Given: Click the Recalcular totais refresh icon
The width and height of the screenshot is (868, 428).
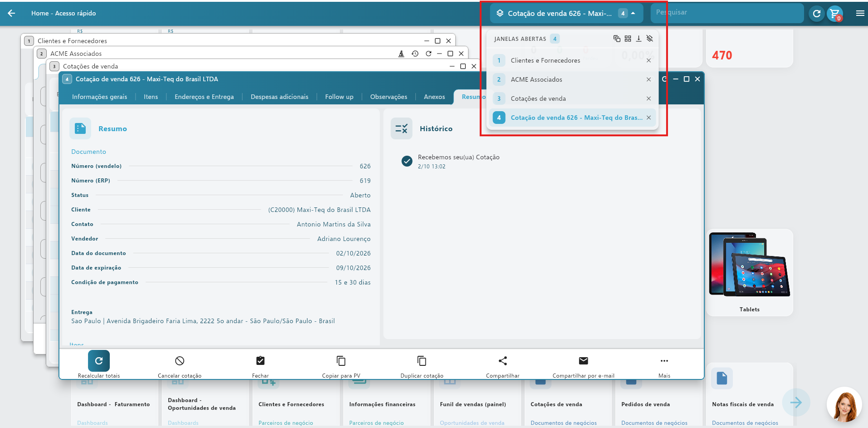Looking at the screenshot, I should (99, 361).
